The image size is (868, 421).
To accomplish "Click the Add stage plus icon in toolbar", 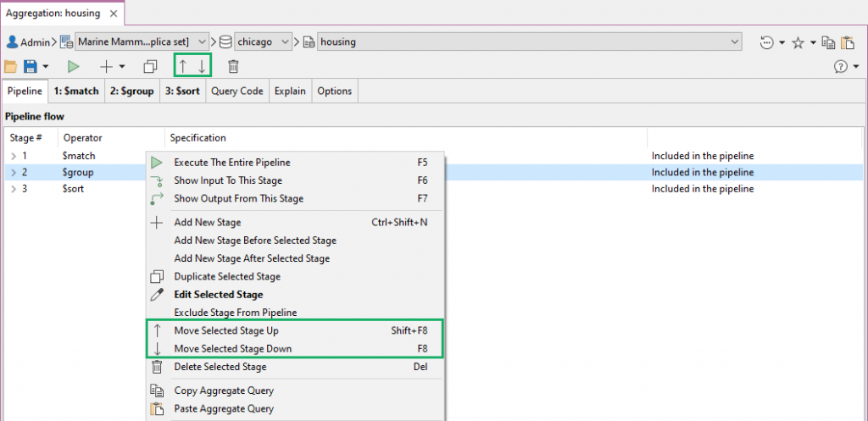I will point(107,66).
